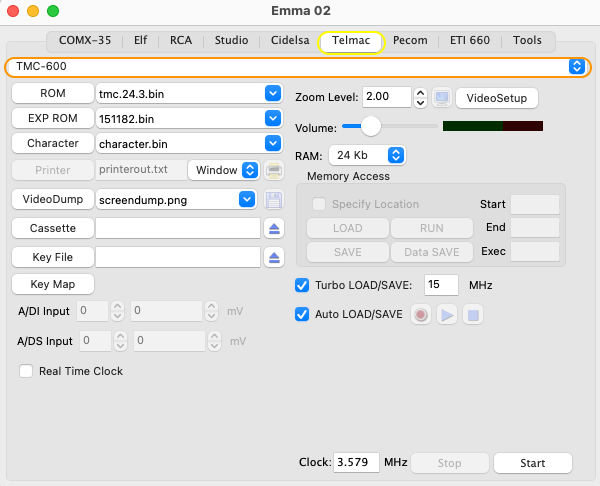Expand the EXP ROM 151182.bin dropdown
Image resolution: width=600 pixels, height=486 pixels.
(x=273, y=118)
